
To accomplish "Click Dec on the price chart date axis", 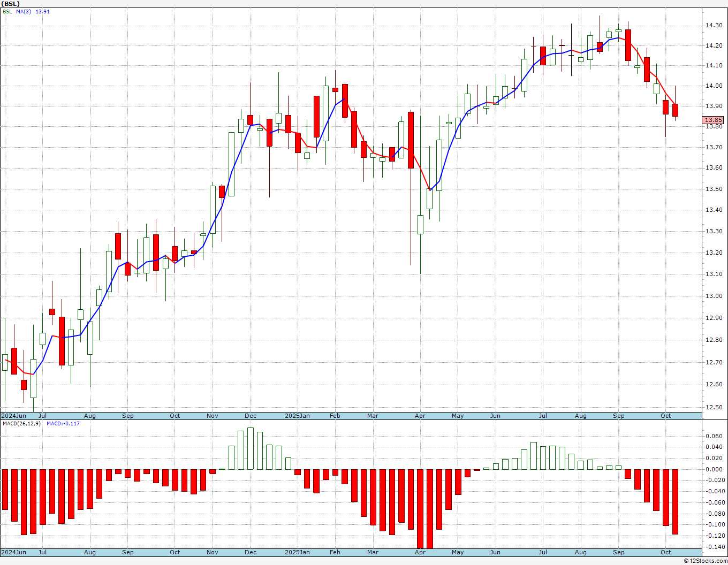I will 251,416.
